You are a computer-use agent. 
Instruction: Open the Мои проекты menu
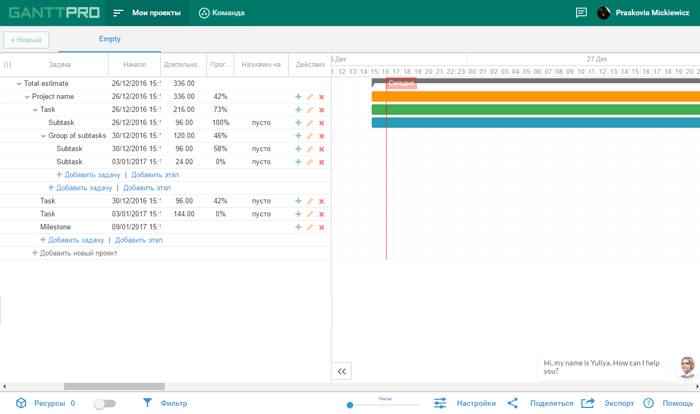[x=147, y=13]
